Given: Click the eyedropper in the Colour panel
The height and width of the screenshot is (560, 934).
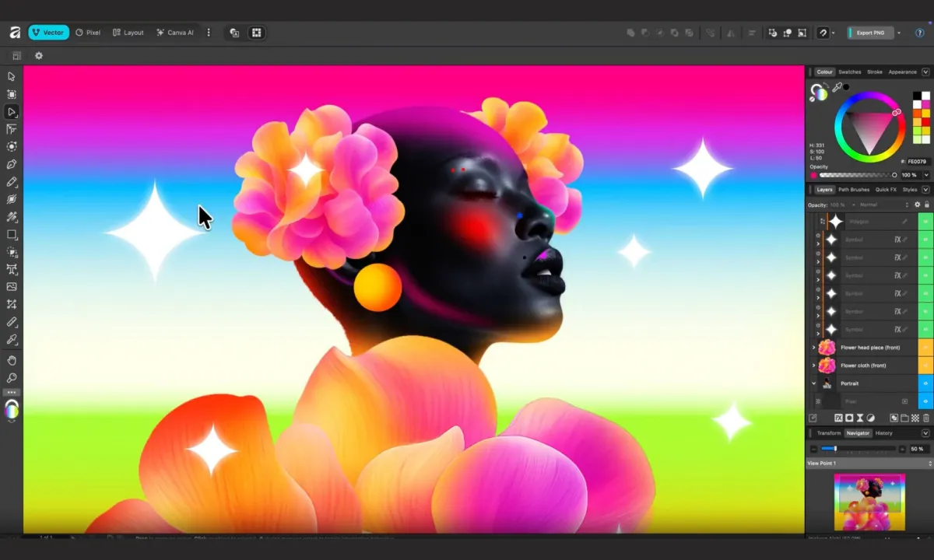Looking at the screenshot, I should coord(837,88).
